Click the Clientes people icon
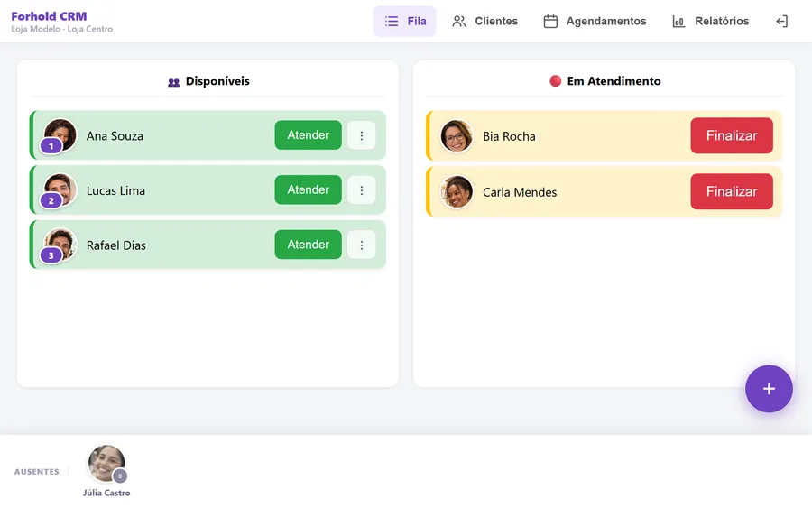 click(459, 22)
